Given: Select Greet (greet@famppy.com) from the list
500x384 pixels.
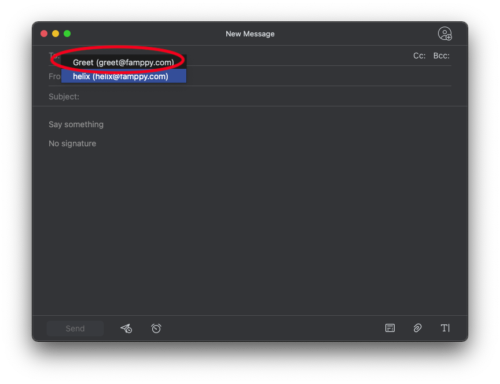Looking at the screenshot, I should [x=124, y=62].
